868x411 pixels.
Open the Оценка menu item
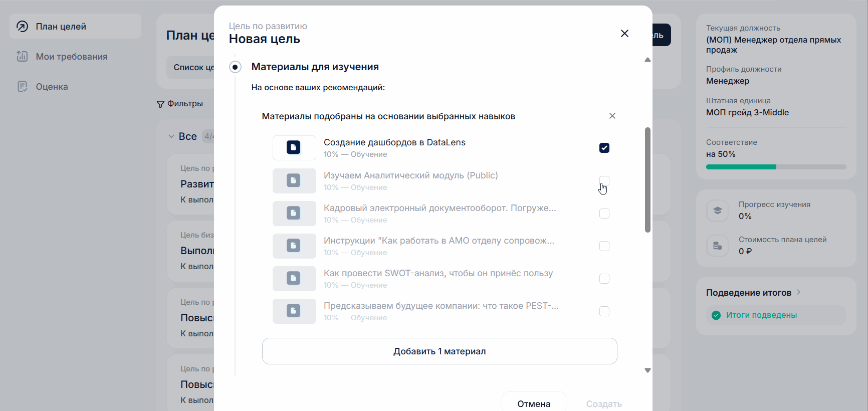(52, 87)
